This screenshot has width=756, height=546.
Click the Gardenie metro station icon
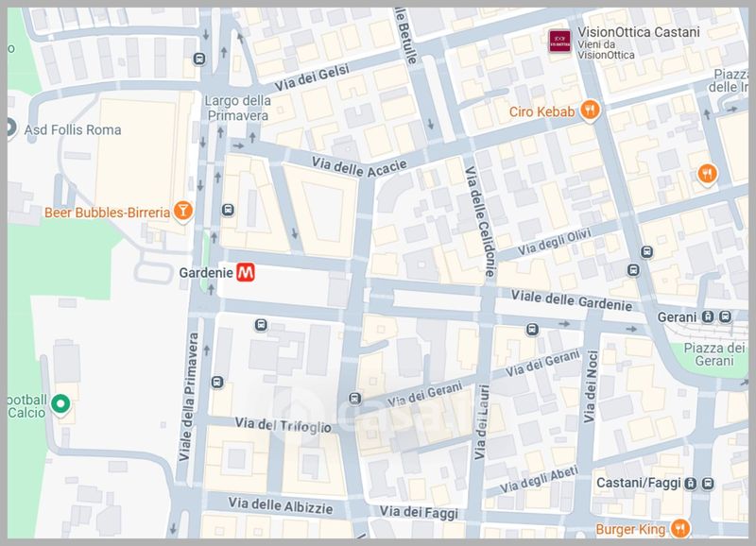(246, 272)
